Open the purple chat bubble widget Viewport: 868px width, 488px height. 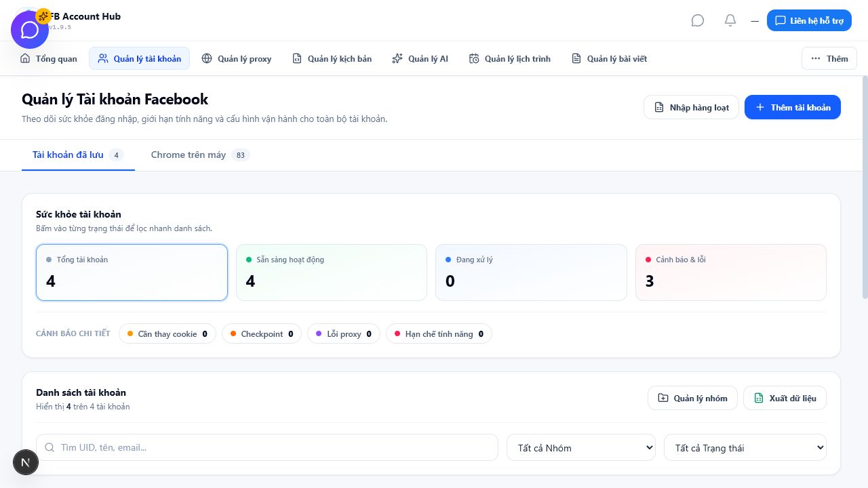[30, 30]
